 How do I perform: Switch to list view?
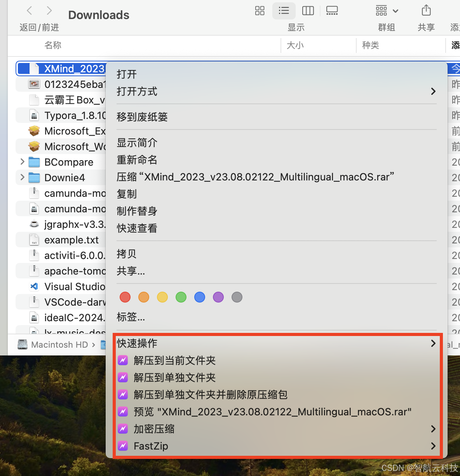click(x=284, y=10)
